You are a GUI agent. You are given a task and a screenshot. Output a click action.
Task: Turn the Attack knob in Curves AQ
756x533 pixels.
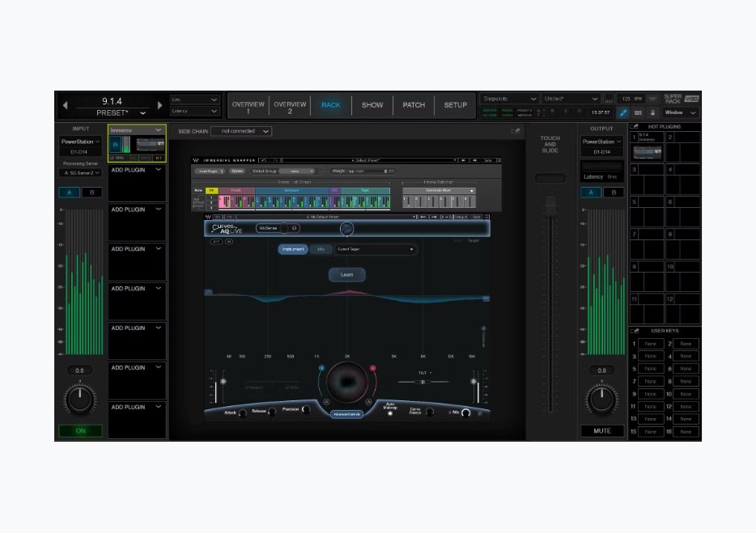coord(242,413)
